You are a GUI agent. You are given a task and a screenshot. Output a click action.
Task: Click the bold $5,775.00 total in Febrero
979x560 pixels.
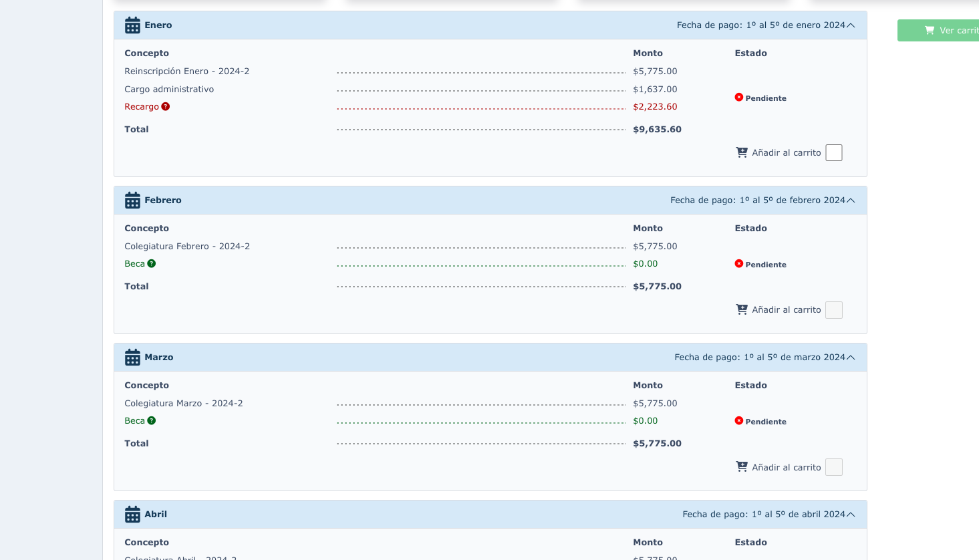(657, 287)
